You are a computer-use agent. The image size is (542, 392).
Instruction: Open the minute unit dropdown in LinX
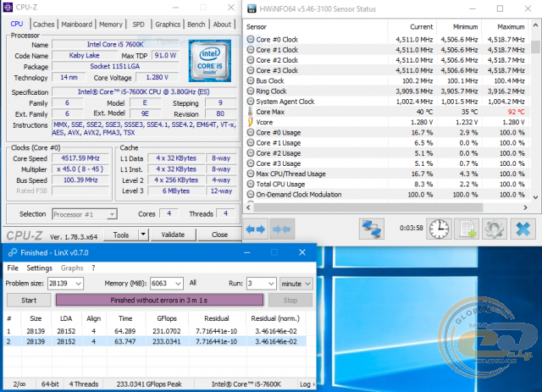click(x=296, y=284)
